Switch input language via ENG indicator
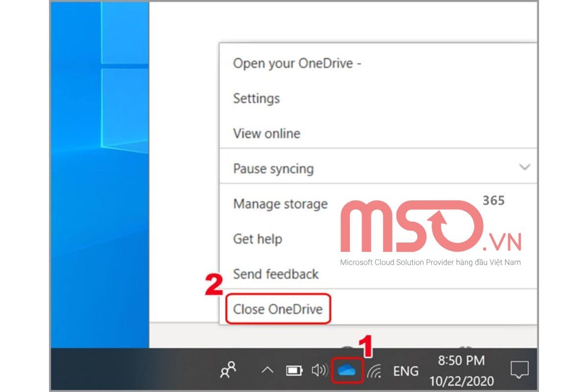Viewport: 588px width, 392px height. point(406,371)
